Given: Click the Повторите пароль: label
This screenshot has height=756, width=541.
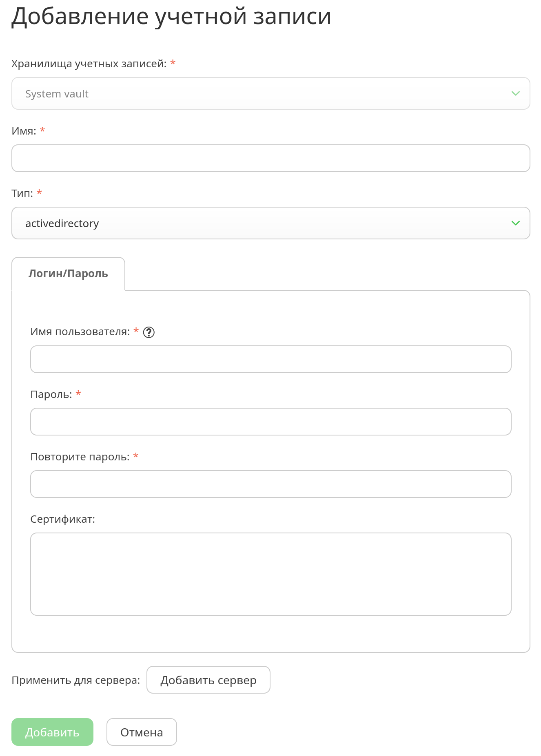Looking at the screenshot, I should 80,457.
